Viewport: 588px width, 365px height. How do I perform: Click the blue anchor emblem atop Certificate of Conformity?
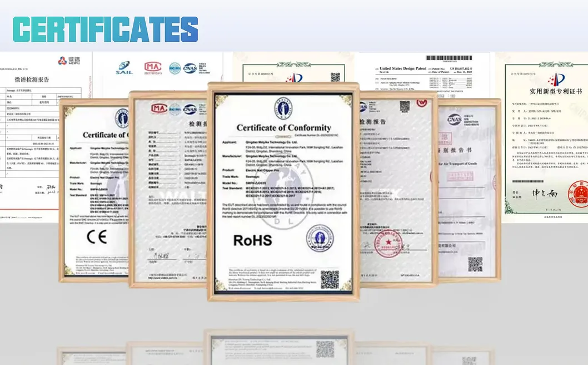click(x=282, y=108)
